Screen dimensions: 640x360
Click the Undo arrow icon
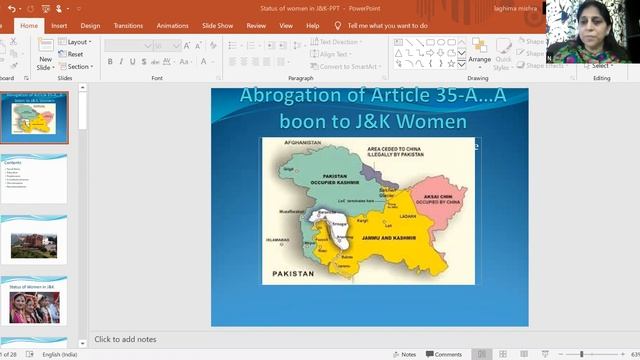(x=12, y=9)
